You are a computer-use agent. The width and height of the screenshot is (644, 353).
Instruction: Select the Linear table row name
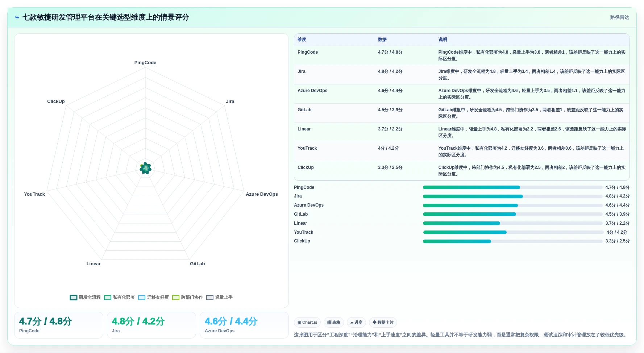click(x=304, y=129)
